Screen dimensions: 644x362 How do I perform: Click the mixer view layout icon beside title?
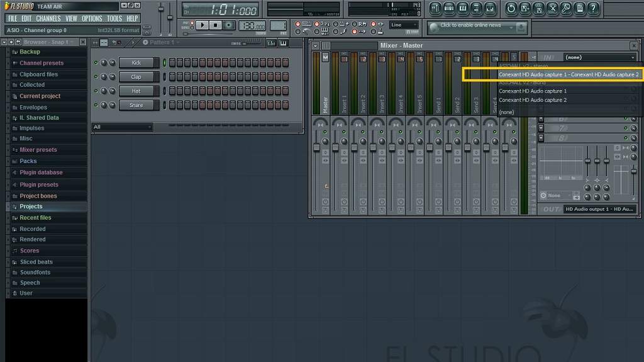[326, 46]
